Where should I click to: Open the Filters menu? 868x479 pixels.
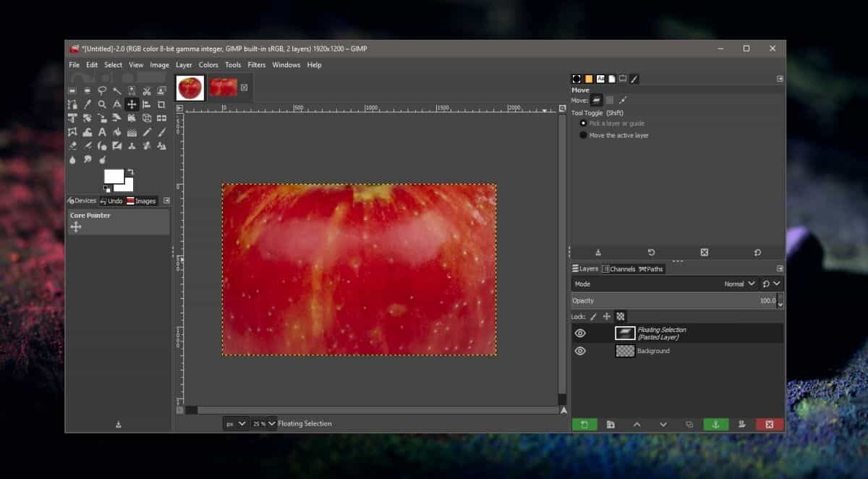256,65
